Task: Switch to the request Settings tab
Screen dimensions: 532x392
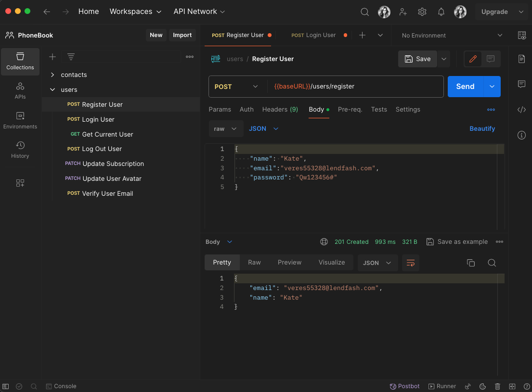Action: pyautogui.click(x=408, y=110)
